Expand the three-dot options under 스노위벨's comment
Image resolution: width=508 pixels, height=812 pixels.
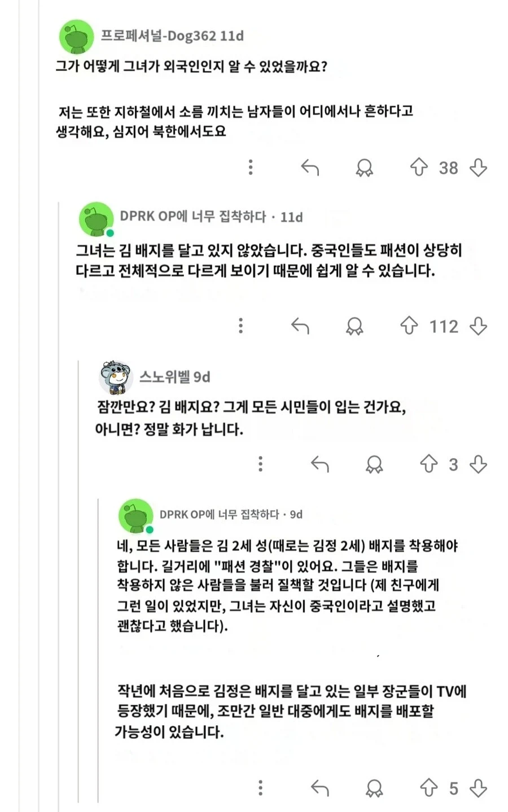coord(260,464)
